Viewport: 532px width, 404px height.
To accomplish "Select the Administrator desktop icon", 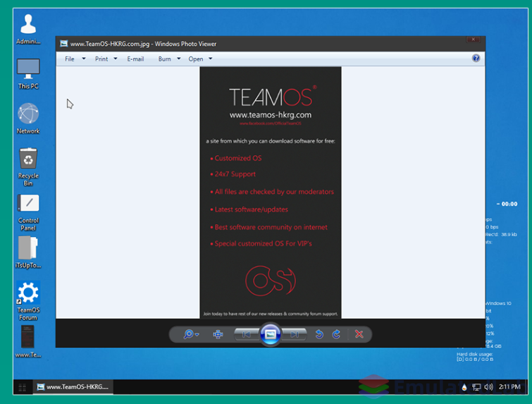I will 28,29.
